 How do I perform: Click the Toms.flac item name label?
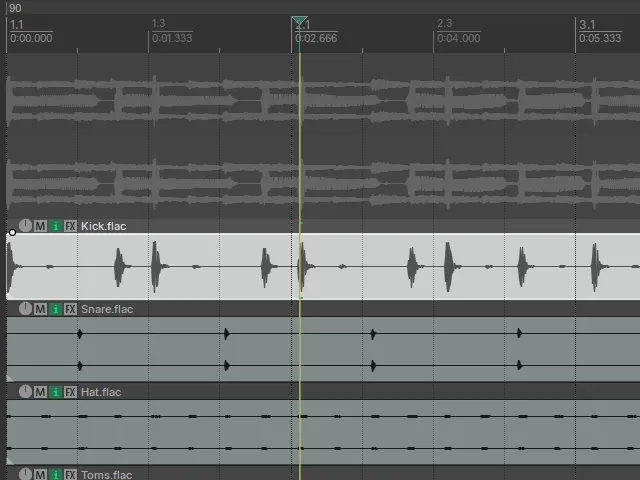(x=106, y=475)
